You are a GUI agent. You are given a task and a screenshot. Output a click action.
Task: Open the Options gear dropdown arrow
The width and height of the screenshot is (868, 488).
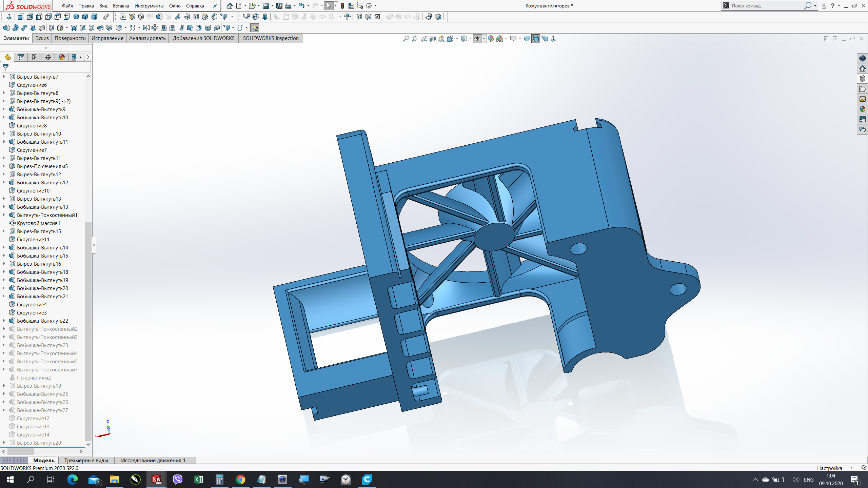pos(376,6)
